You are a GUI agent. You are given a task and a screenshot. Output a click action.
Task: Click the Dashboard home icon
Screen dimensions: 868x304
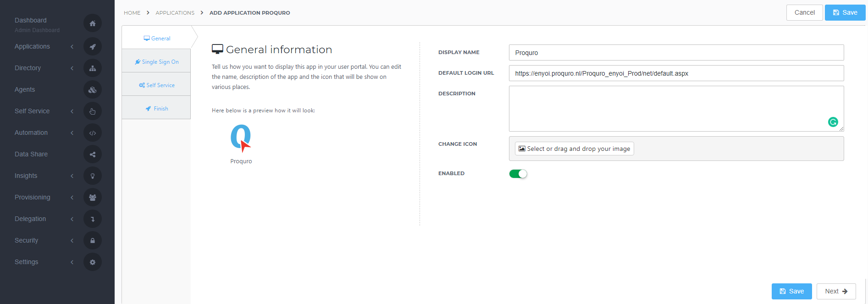(x=93, y=23)
